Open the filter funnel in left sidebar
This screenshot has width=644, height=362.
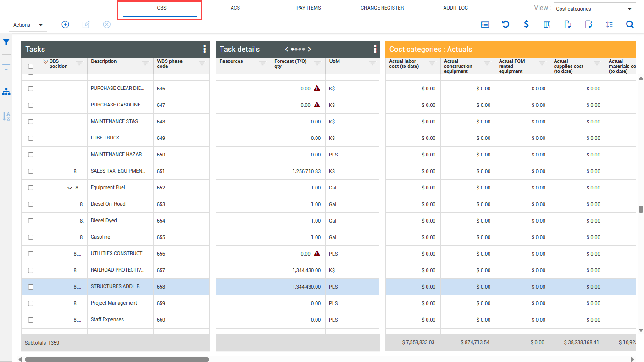(6, 42)
